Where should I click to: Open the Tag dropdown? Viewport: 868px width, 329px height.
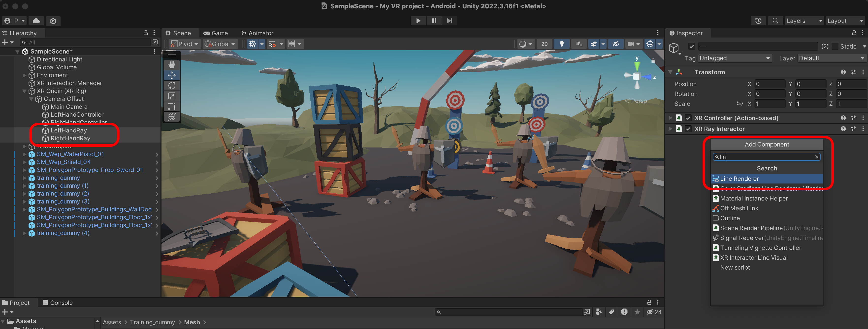tap(735, 58)
